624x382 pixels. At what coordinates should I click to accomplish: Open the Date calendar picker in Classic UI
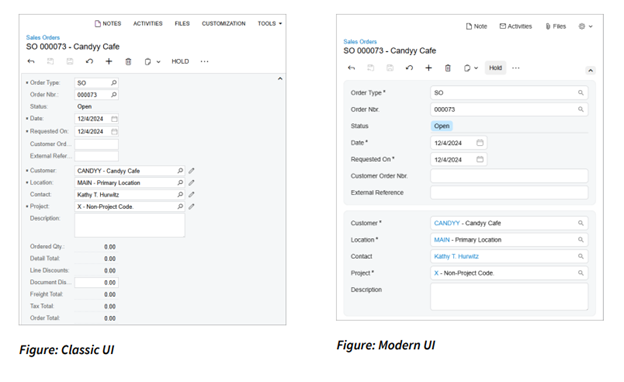pyautogui.click(x=114, y=119)
